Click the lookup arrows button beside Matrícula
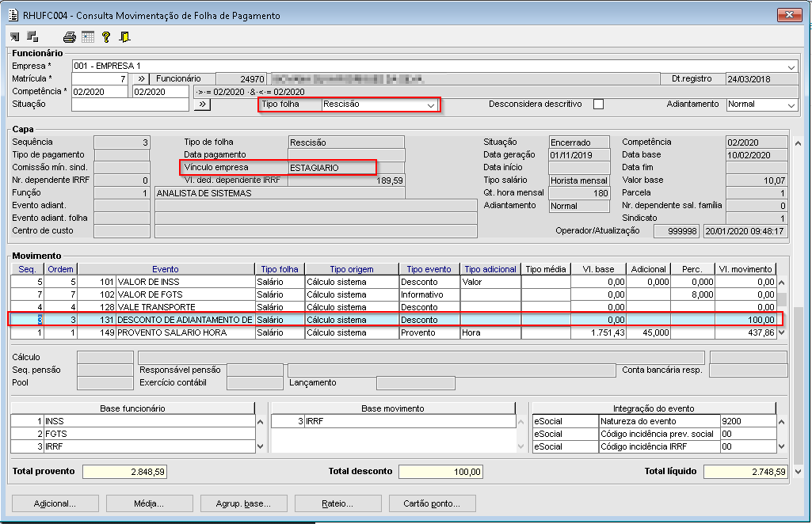 click(x=139, y=79)
